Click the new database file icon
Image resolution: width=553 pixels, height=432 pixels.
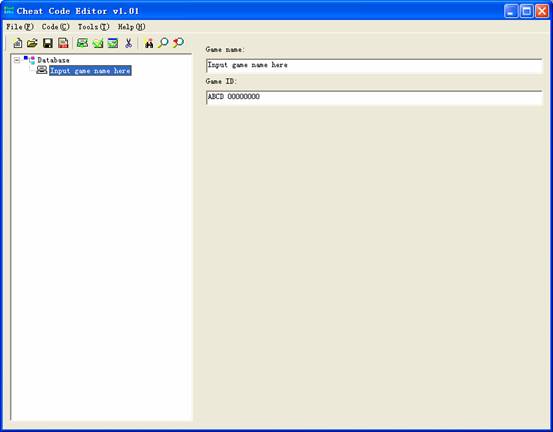17,43
